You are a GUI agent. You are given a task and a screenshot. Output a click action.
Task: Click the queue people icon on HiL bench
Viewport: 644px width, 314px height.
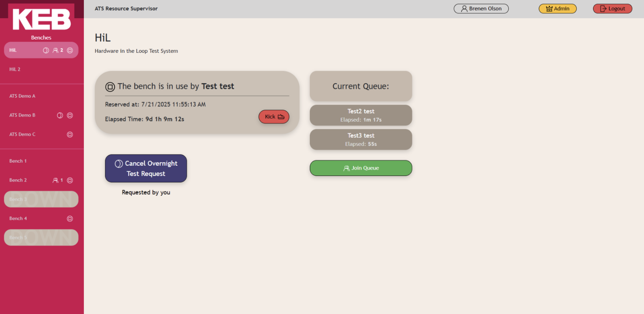[55, 50]
